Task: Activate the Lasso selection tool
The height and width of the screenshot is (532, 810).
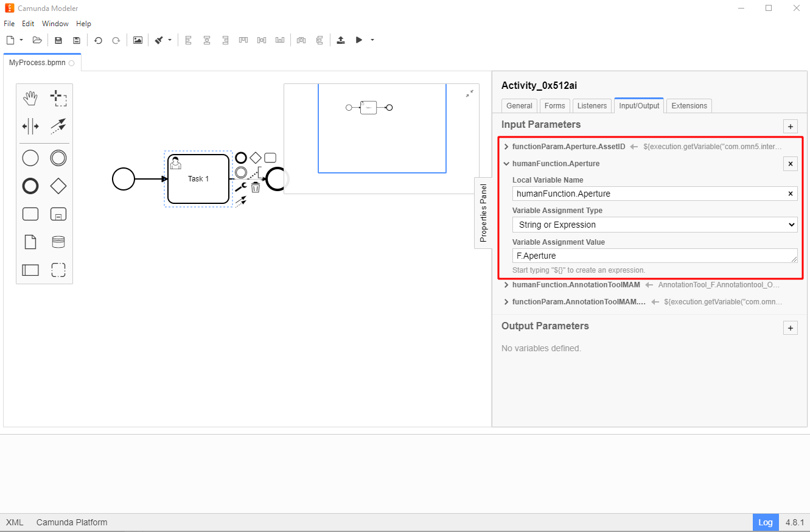Action: click(58, 98)
